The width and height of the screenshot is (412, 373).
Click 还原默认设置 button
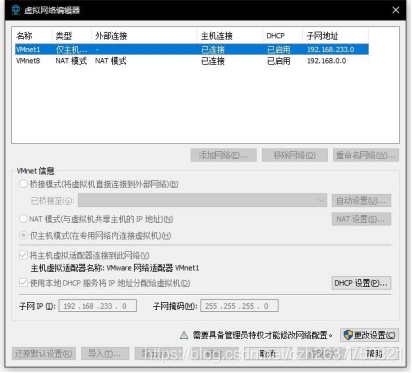(44, 353)
